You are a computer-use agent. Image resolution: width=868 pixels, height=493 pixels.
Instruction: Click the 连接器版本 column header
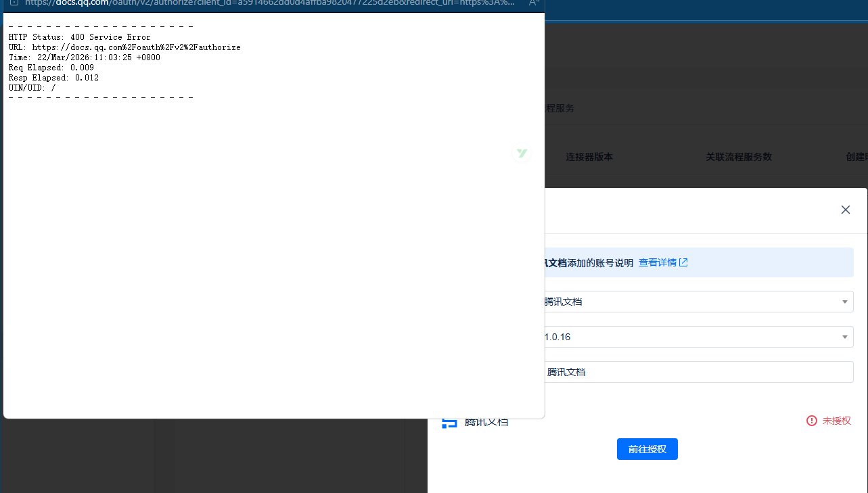point(589,157)
